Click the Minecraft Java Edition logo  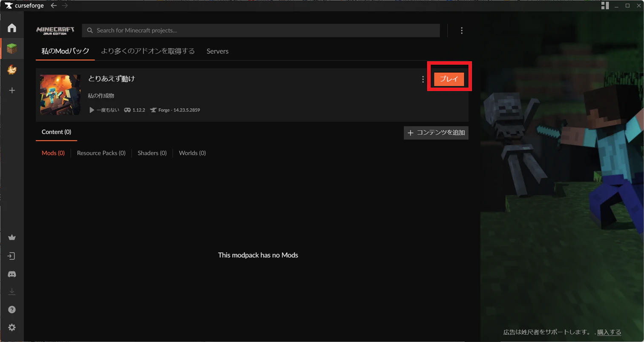click(x=55, y=31)
